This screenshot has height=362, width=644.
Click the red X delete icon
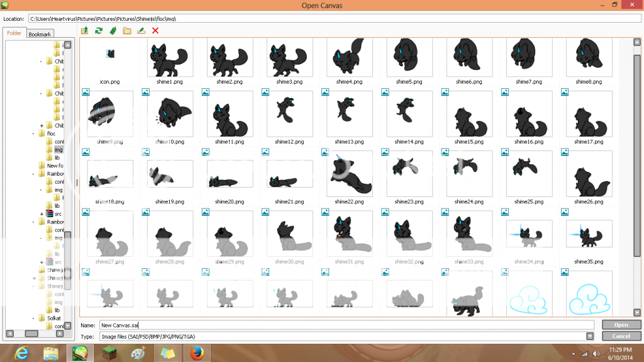[155, 30]
